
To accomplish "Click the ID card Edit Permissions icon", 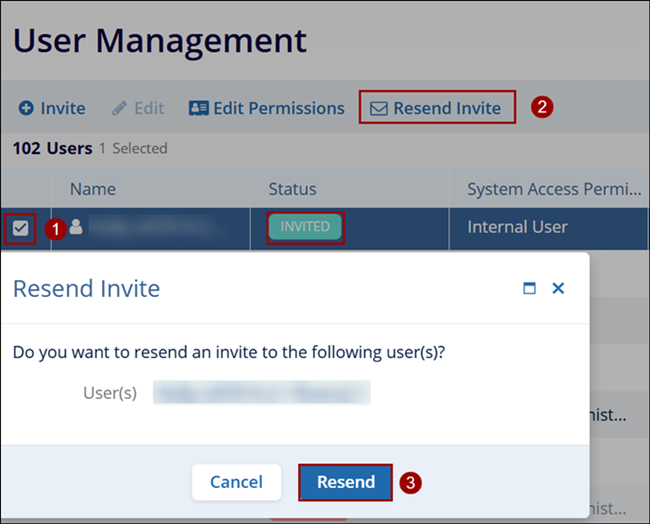I will coord(198,108).
